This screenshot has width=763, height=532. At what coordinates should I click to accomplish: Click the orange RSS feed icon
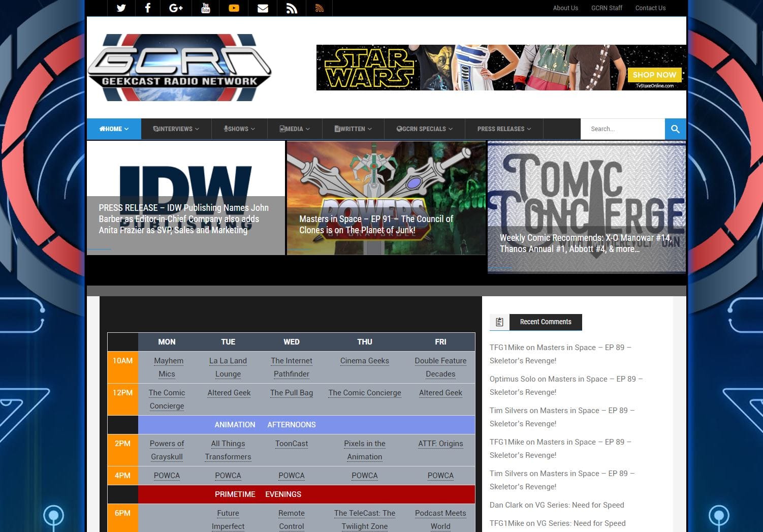click(x=320, y=8)
